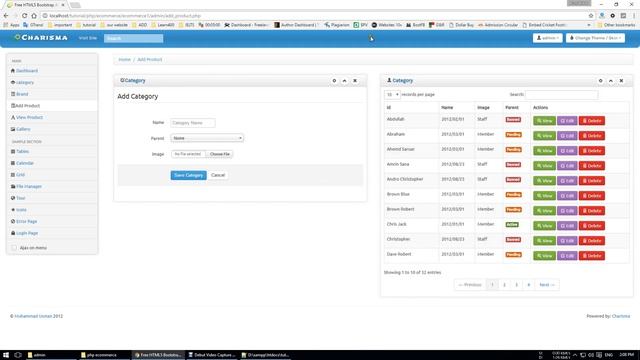Click the top bar search field
The image size is (640, 360).
pyautogui.click(x=133, y=38)
